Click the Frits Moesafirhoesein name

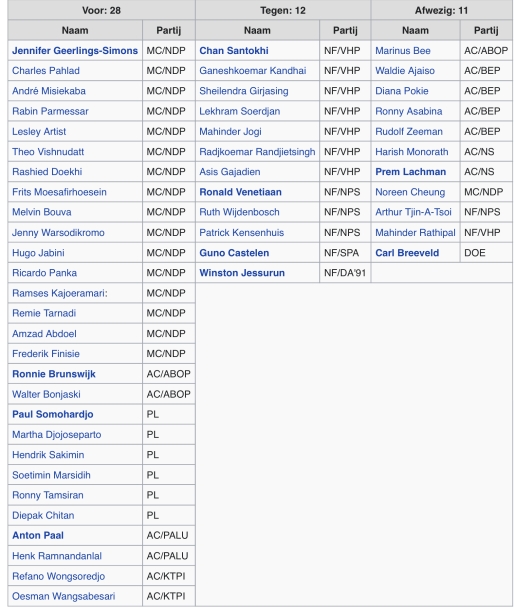coord(59,192)
